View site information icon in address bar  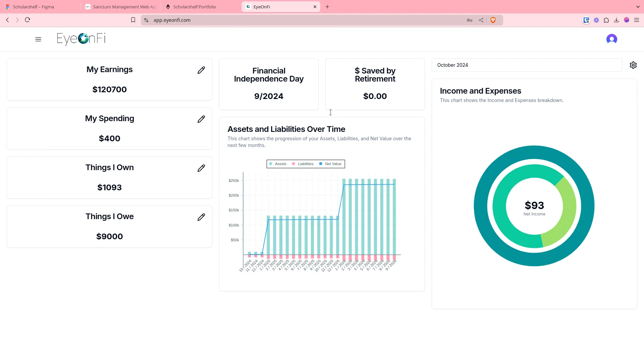[146, 20]
